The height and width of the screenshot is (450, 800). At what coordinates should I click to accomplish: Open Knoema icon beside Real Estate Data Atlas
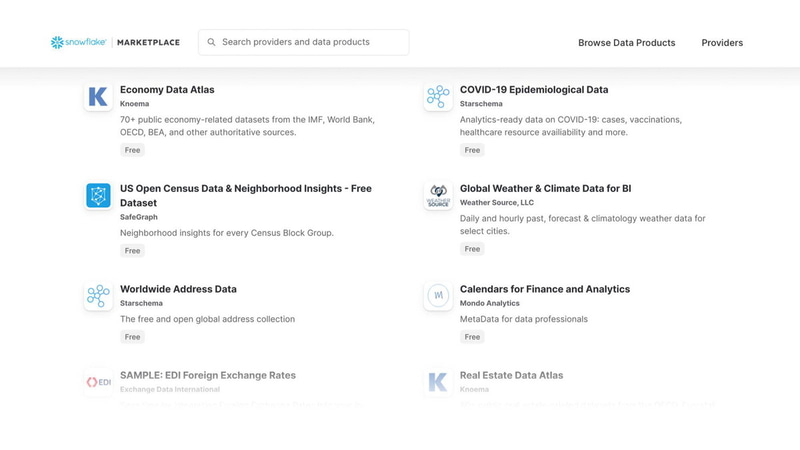pyautogui.click(x=438, y=382)
